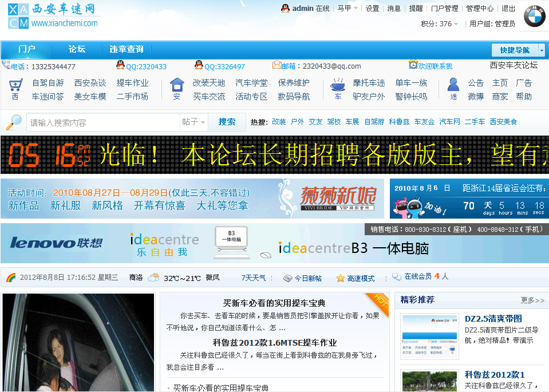Click the chat bubbles icon beside 在线会员
The image size is (549, 392).
(x=397, y=277)
